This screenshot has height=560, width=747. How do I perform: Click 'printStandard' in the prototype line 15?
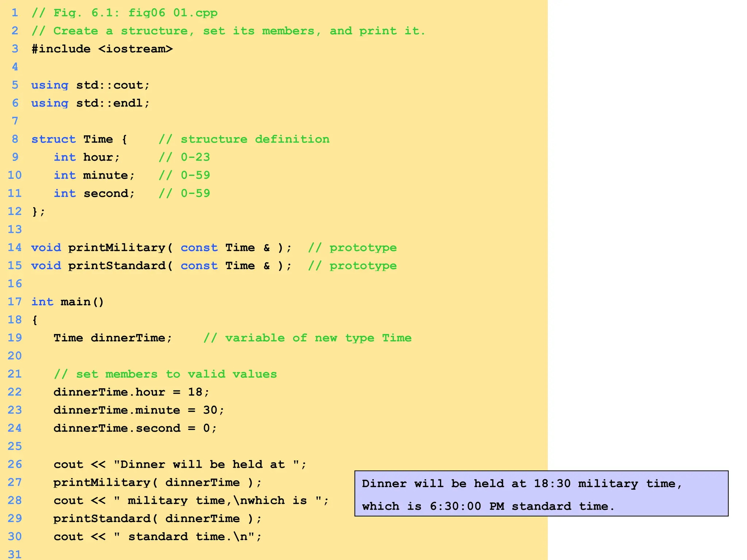(x=117, y=266)
